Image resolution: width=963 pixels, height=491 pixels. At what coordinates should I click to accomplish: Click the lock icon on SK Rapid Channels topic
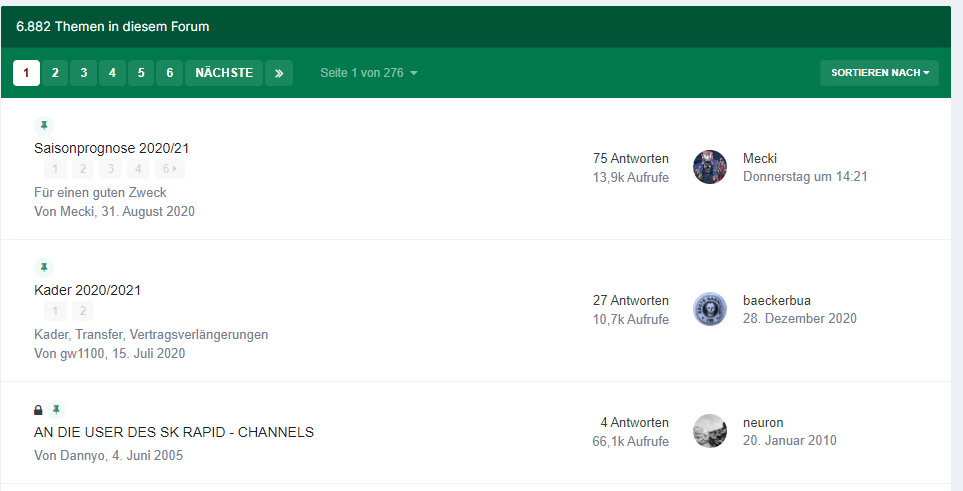coord(38,410)
